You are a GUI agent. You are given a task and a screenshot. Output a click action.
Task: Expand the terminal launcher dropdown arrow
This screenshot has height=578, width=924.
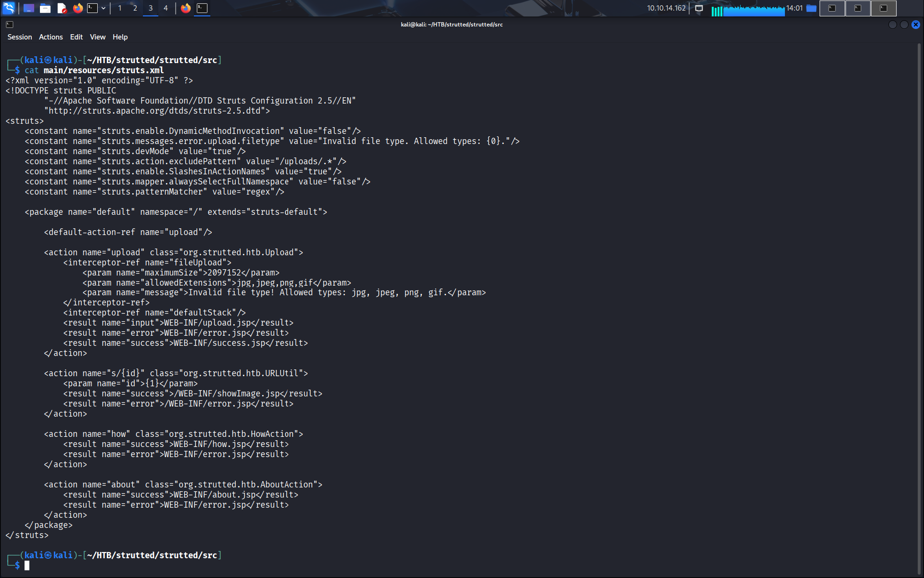103,8
